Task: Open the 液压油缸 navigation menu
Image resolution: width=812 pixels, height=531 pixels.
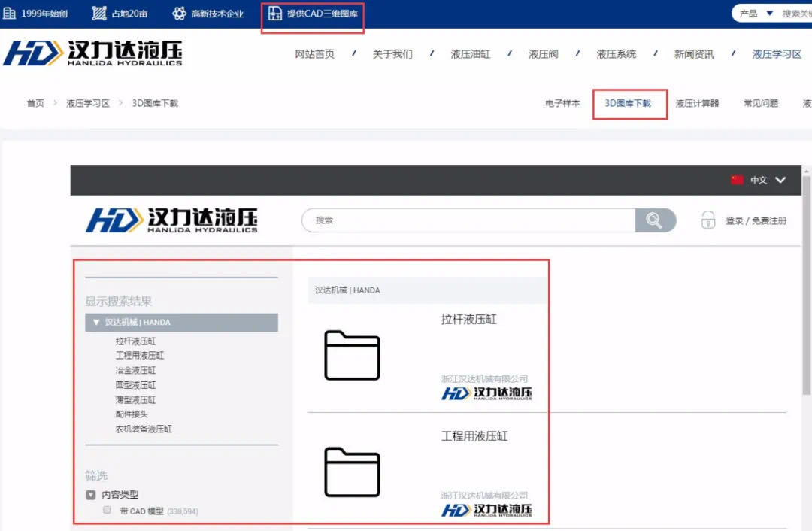Action: click(x=470, y=54)
